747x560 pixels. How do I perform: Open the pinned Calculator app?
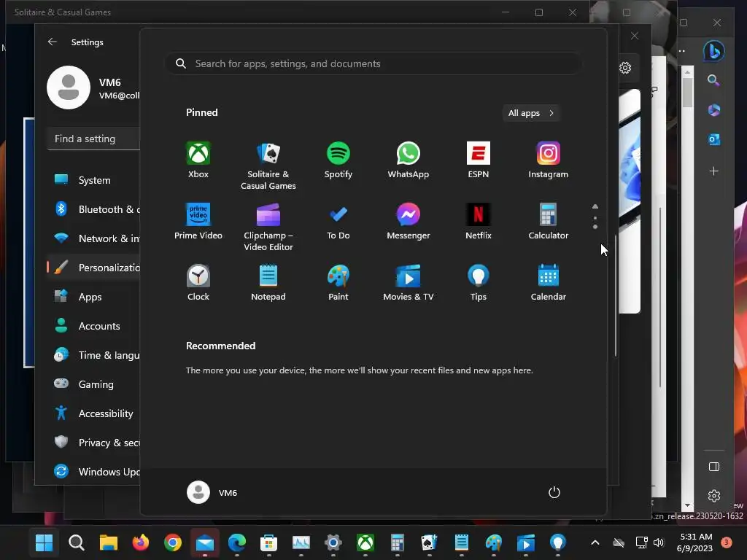(549, 222)
